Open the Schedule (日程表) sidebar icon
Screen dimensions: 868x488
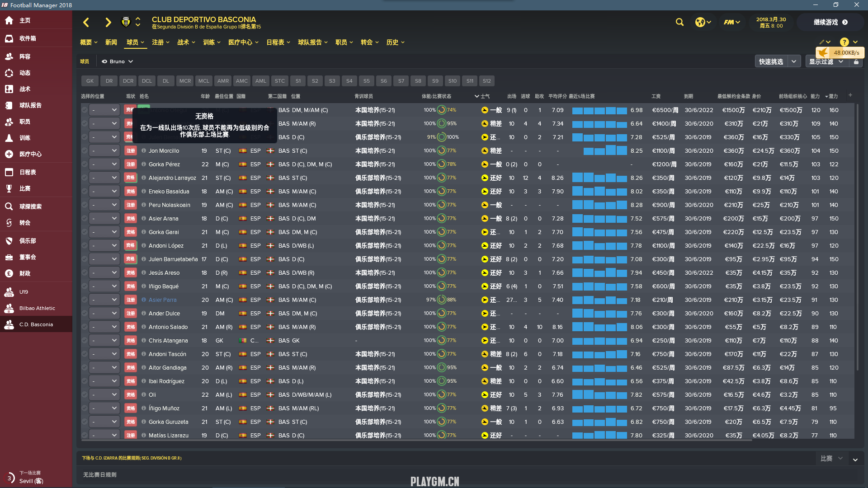coord(9,172)
